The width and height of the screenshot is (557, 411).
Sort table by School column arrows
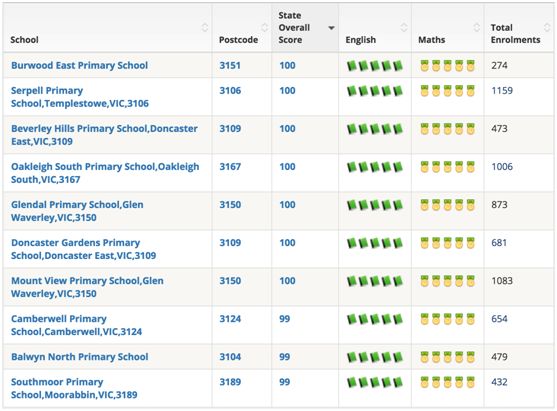coord(205,27)
